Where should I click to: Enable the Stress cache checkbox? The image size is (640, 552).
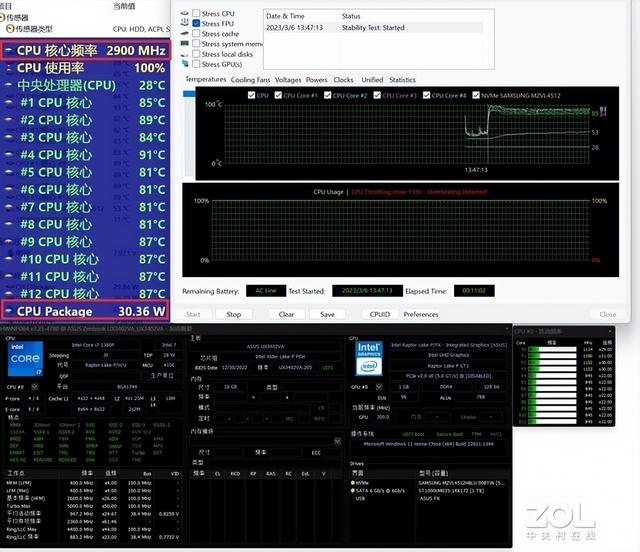click(196, 33)
